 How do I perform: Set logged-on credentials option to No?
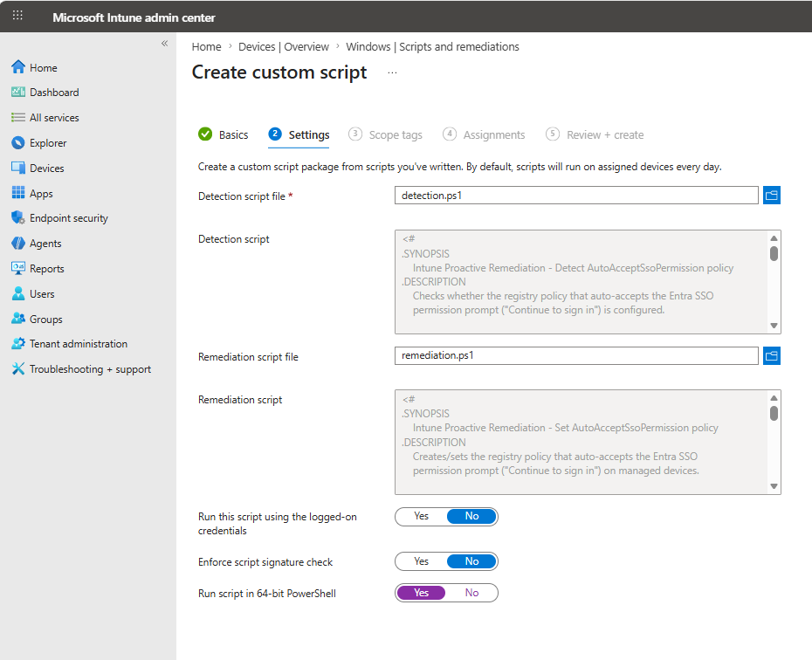(471, 516)
